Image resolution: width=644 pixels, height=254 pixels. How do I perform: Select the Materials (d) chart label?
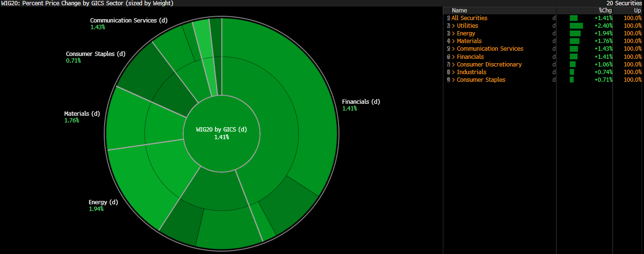(x=82, y=114)
